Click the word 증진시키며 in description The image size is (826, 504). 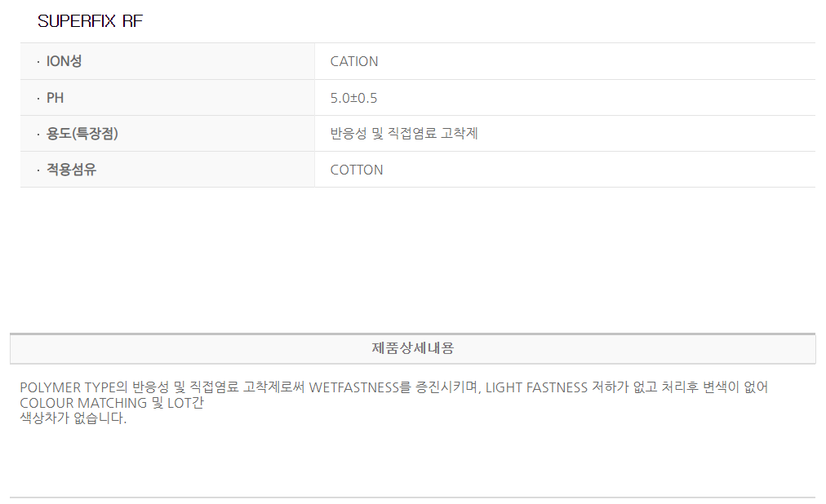point(447,387)
